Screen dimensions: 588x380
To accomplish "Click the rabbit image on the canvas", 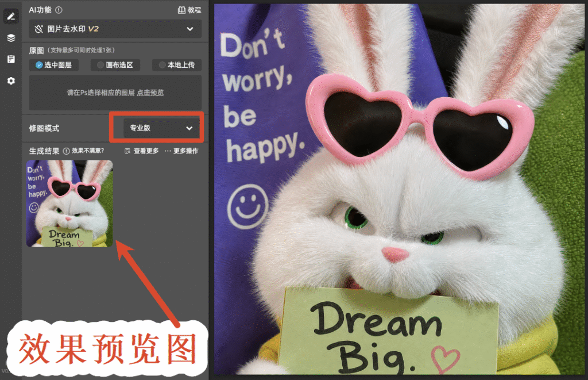I will pos(399,189).
